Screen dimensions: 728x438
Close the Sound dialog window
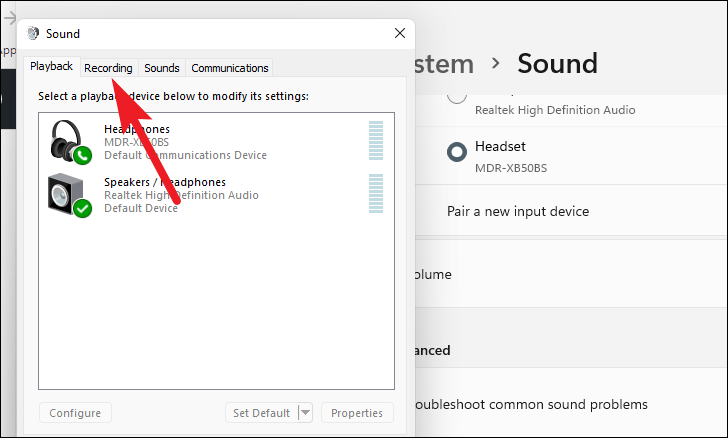point(400,33)
